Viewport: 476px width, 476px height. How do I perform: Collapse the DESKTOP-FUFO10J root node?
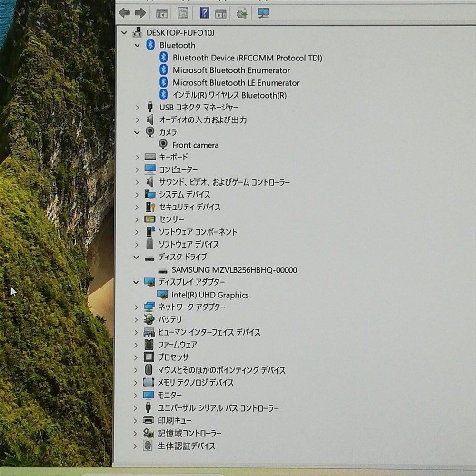[124, 32]
